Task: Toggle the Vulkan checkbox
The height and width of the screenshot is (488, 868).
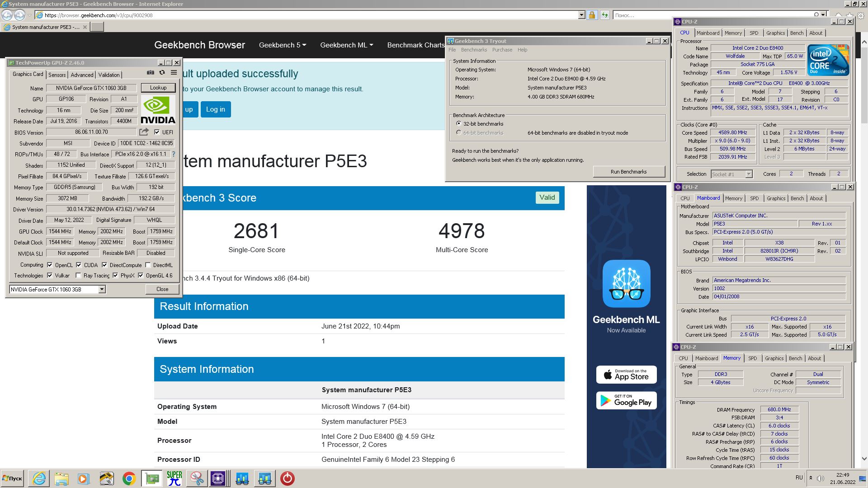Action: pos(50,275)
